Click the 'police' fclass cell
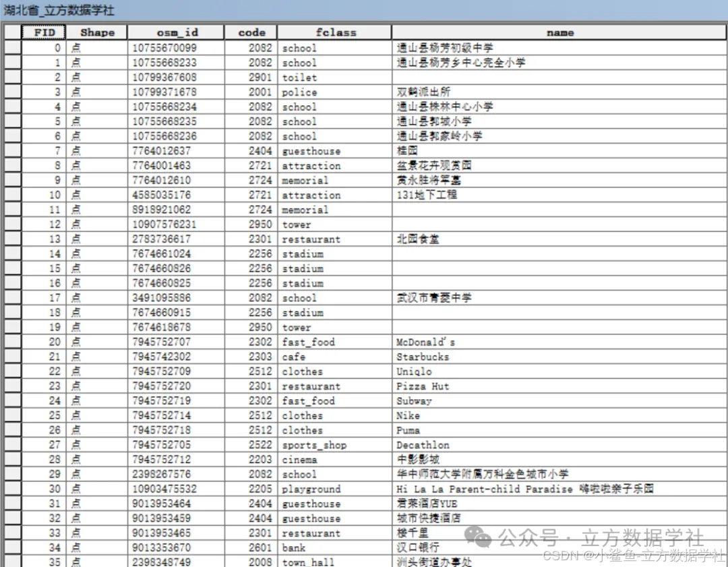Image resolution: width=728 pixels, height=567 pixels. 335,92
